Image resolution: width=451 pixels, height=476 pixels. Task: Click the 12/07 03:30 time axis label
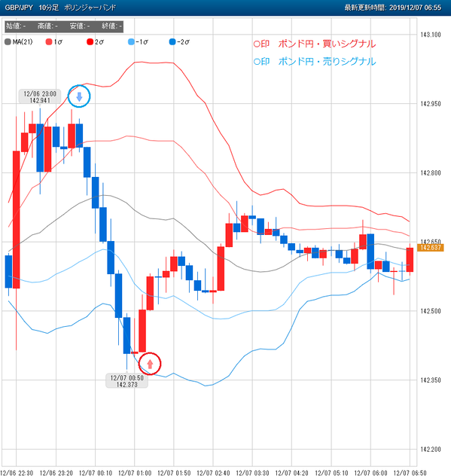252,473
